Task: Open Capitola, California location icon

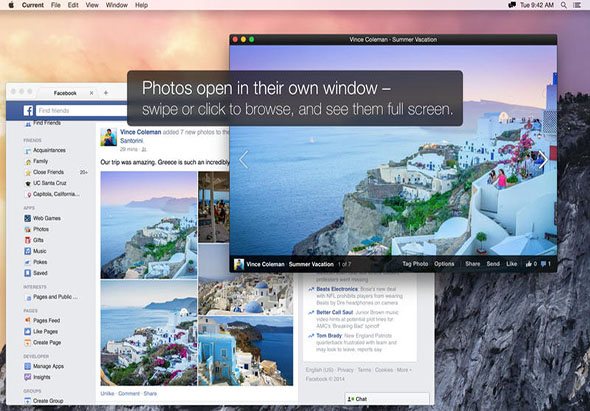Action: point(28,195)
